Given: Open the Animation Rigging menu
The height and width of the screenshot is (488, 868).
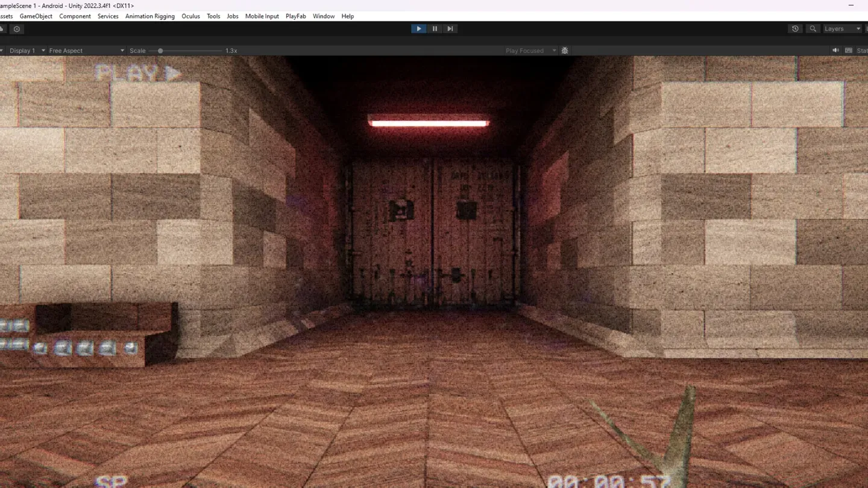Looking at the screenshot, I should (x=149, y=16).
